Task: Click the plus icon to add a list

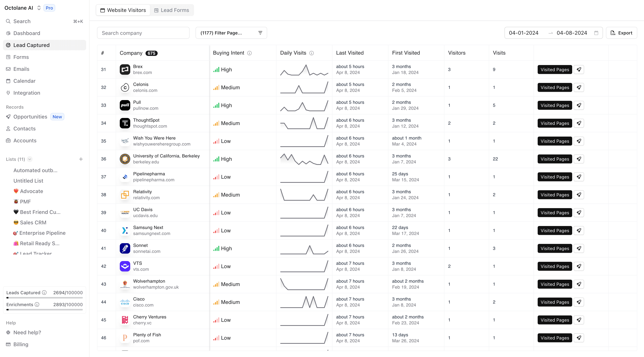Action: click(81, 159)
